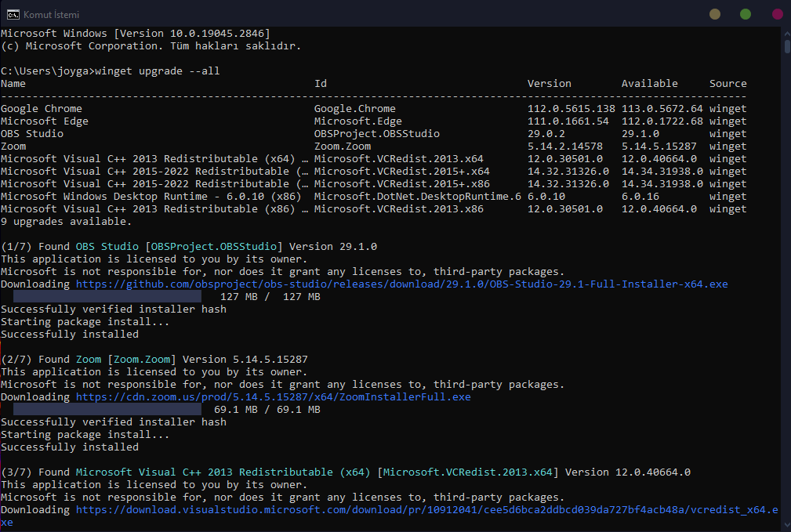Click the 'Google.Chrome' Id cell

[354, 108]
